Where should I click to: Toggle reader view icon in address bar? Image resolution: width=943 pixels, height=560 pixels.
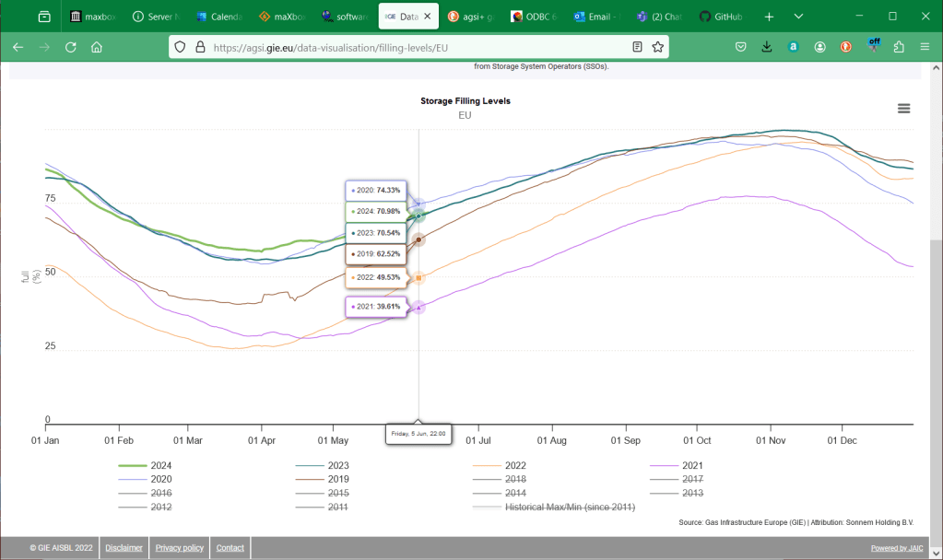(x=638, y=47)
